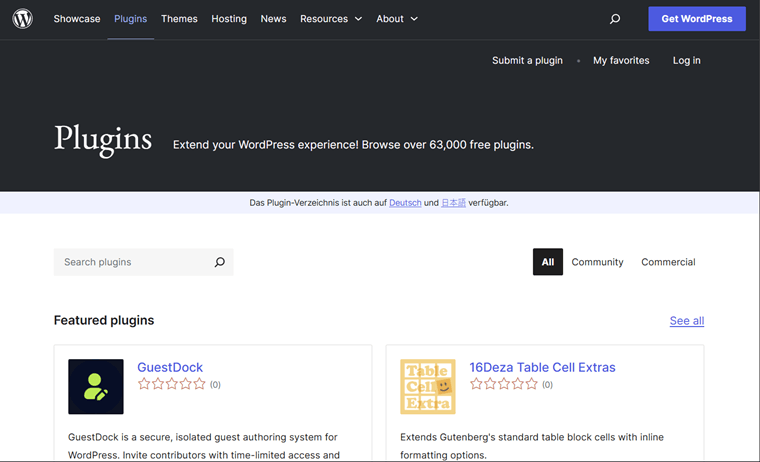Open My favorites link
Image resolution: width=760 pixels, height=462 pixels.
point(621,61)
